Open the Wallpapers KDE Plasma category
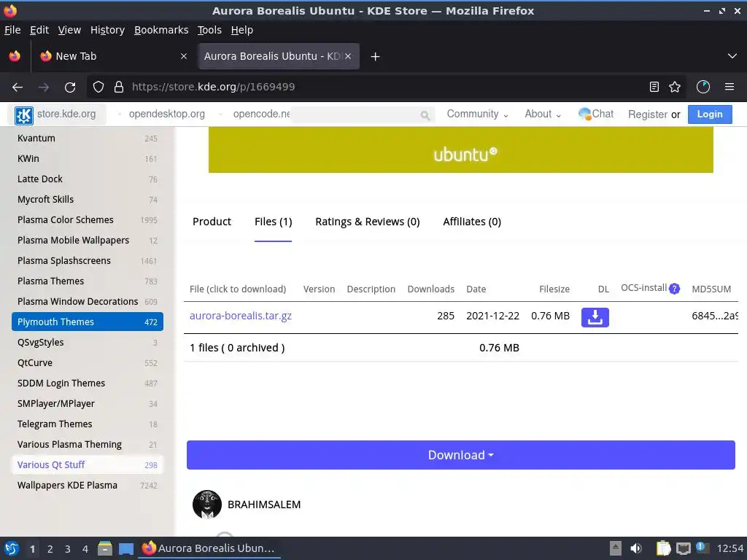 [88, 485]
